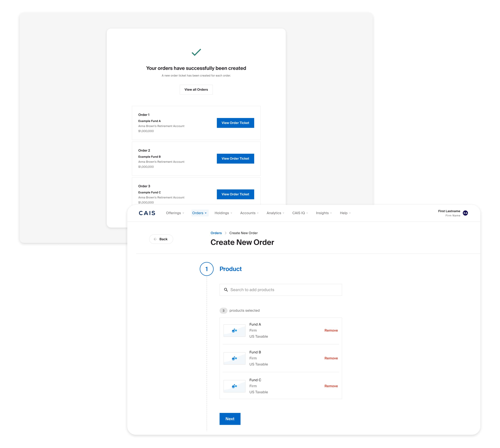Screen dimensions: 500x448
Task: Click the Fund A firm logo thumbnail
Action: click(234, 330)
